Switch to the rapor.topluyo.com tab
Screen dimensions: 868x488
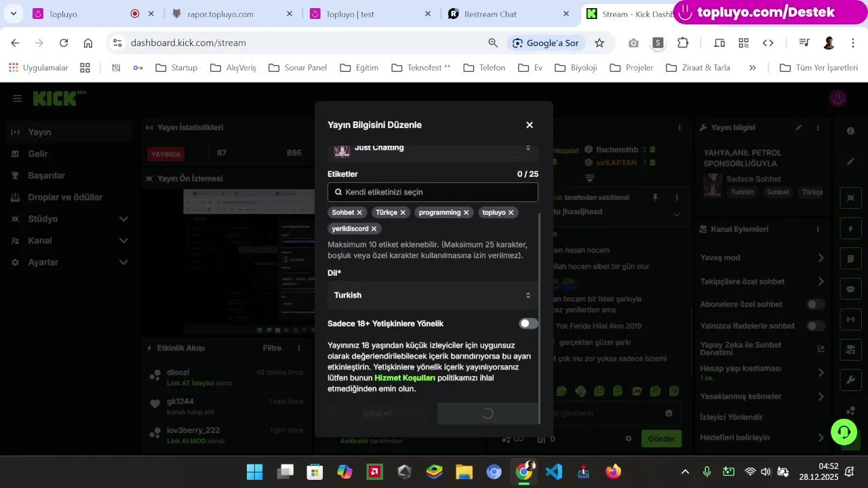tap(232, 14)
